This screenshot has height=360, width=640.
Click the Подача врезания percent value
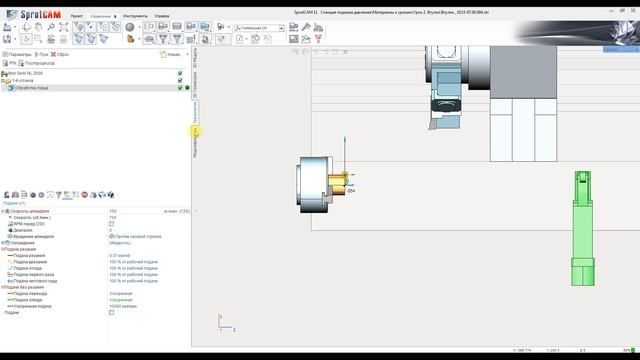133,262
